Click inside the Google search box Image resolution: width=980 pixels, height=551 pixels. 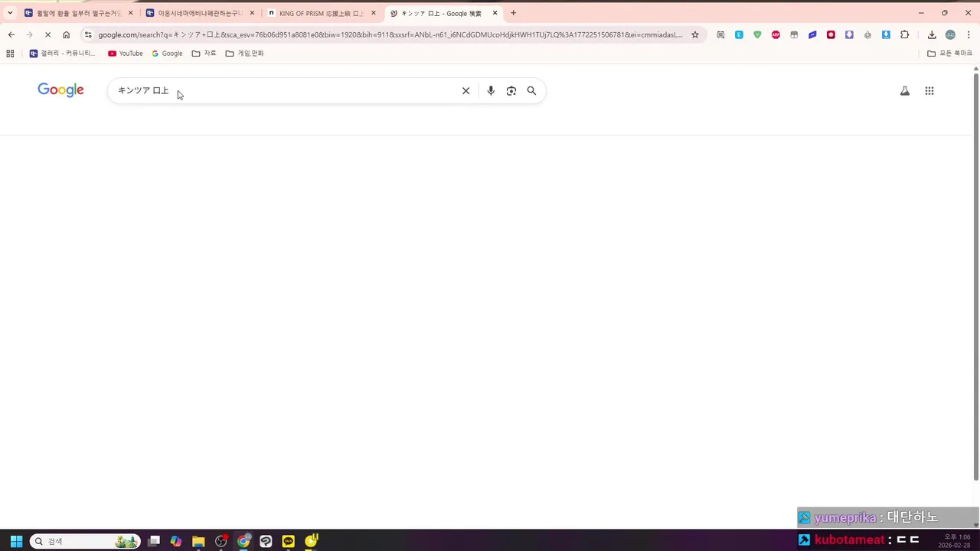[283, 90]
